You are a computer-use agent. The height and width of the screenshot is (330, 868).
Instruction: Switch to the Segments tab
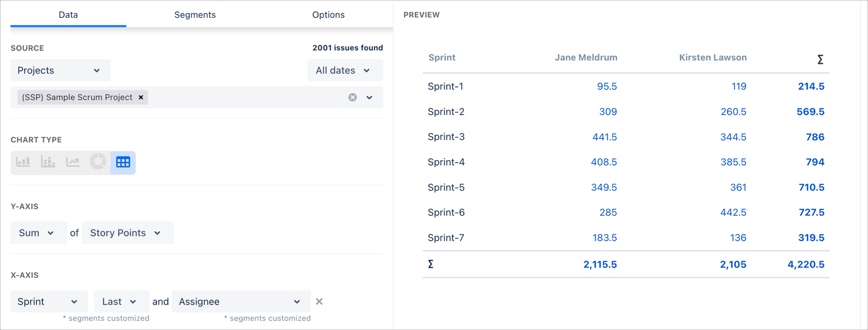tap(195, 15)
